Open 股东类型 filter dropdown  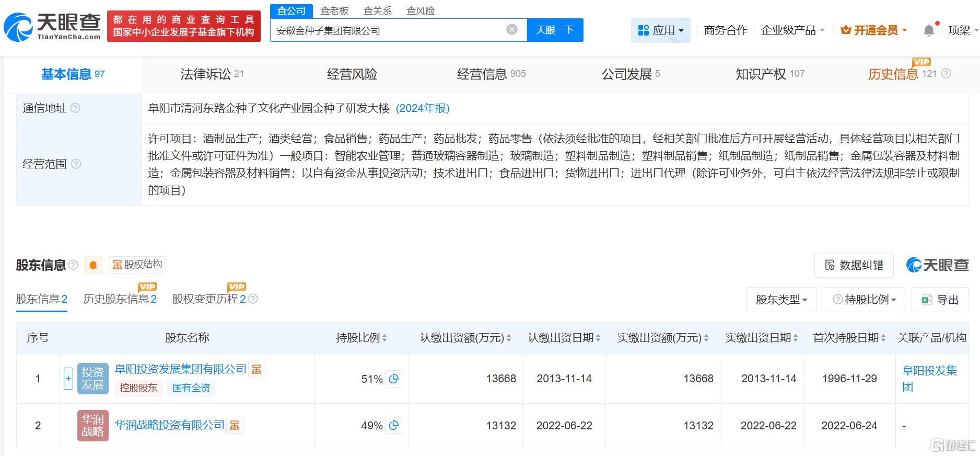pos(781,300)
